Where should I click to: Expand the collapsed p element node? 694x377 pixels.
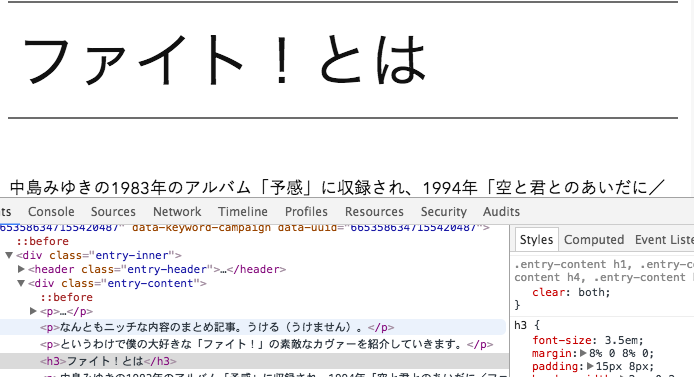tap(33, 311)
